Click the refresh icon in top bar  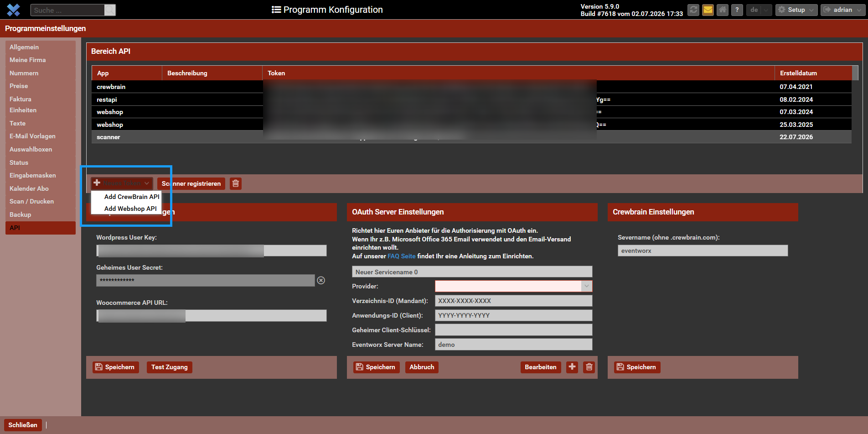[x=693, y=10]
